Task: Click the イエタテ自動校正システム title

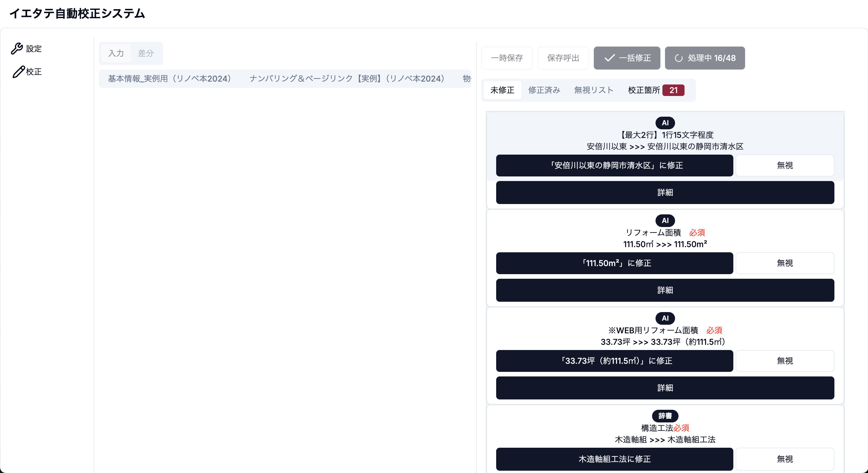Action: pos(77,14)
